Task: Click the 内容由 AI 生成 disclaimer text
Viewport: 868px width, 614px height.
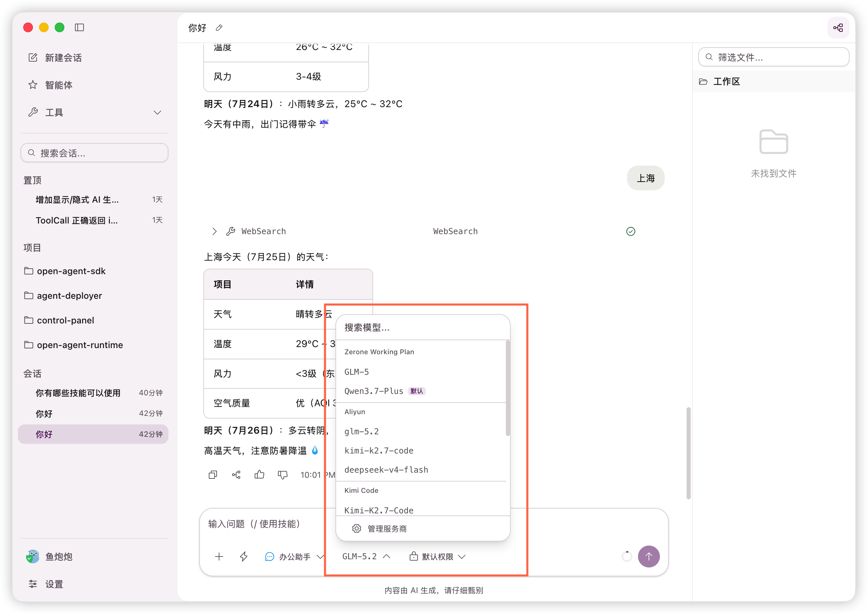Action: pos(434,591)
